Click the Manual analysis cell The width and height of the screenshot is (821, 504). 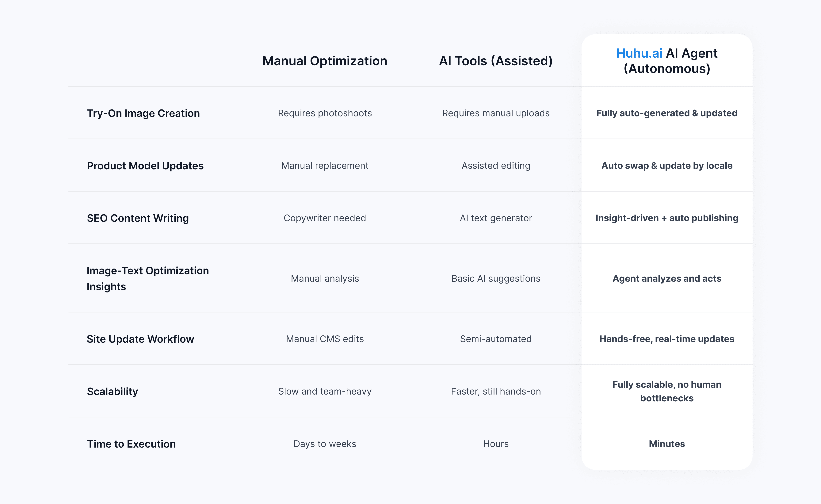tap(325, 278)
